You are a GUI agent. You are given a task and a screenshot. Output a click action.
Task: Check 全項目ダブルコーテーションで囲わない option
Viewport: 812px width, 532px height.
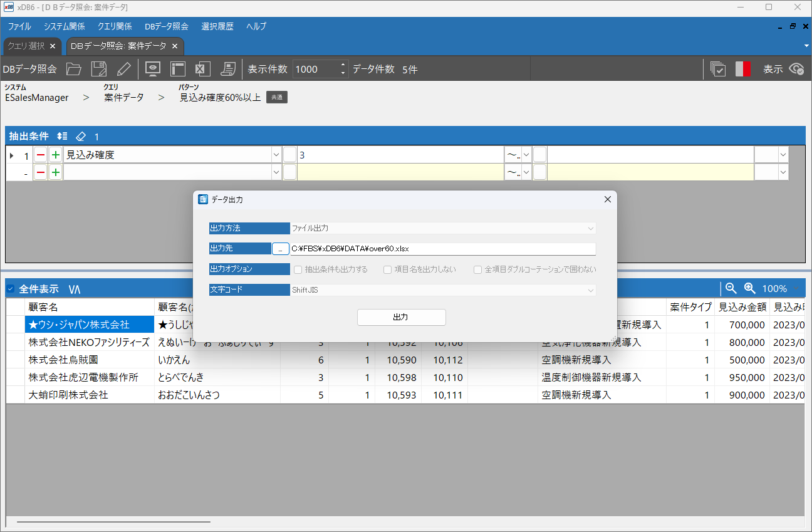tap(477, 269)
